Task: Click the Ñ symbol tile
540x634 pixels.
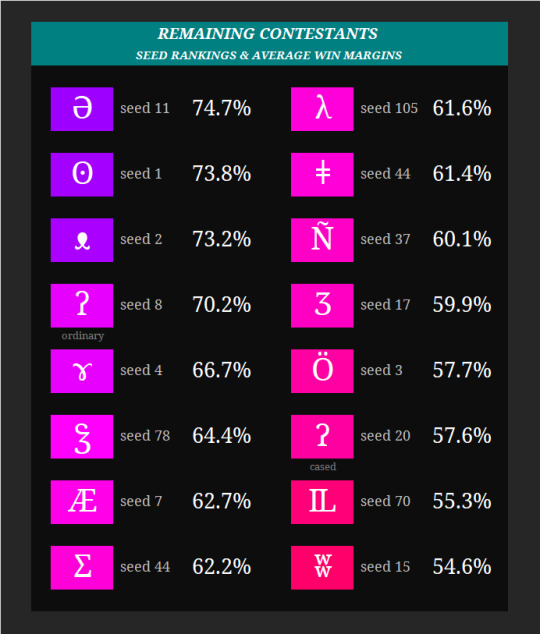Action: [x=322, y=240]
